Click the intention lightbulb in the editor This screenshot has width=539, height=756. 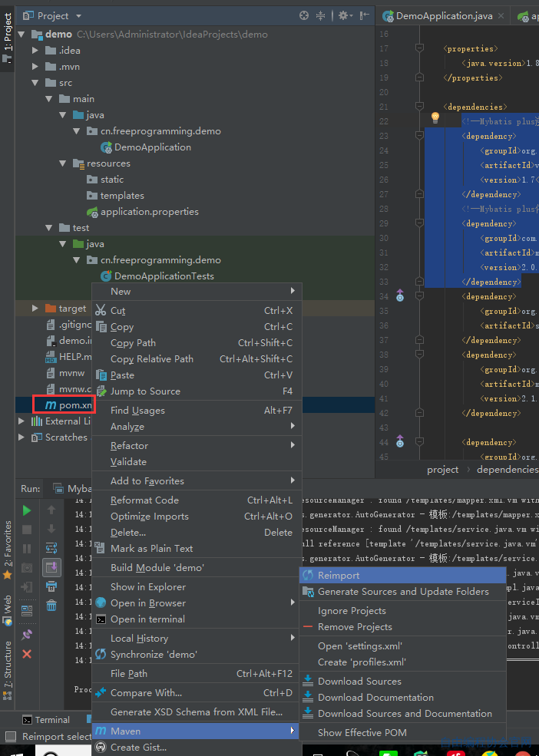click(x=435, y=117)
